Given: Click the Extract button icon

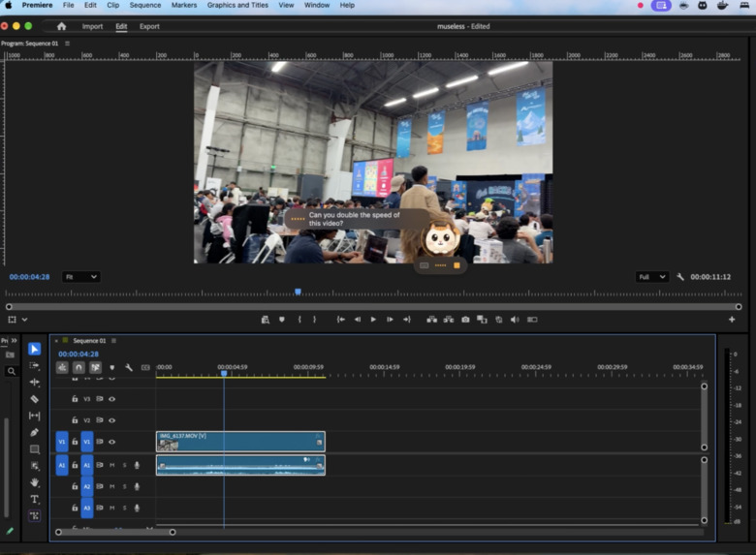Looking at the screenshot, I should (449, 320).
